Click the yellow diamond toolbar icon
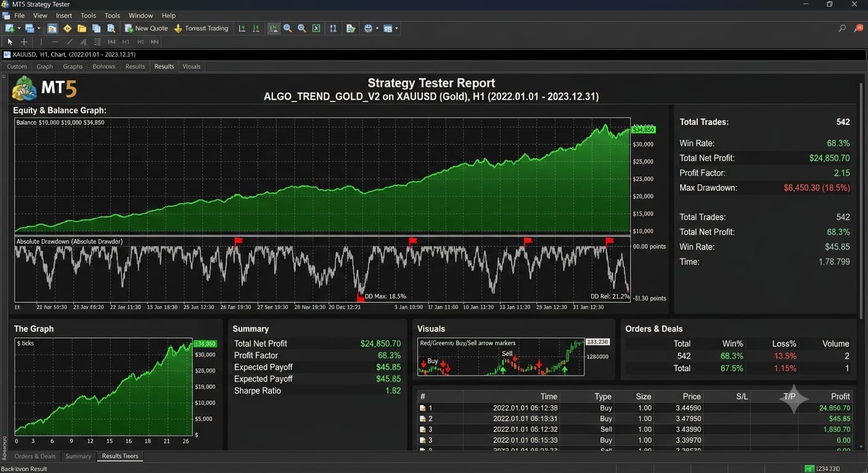This screenshot has width=868, height=473. coord(67,28)
